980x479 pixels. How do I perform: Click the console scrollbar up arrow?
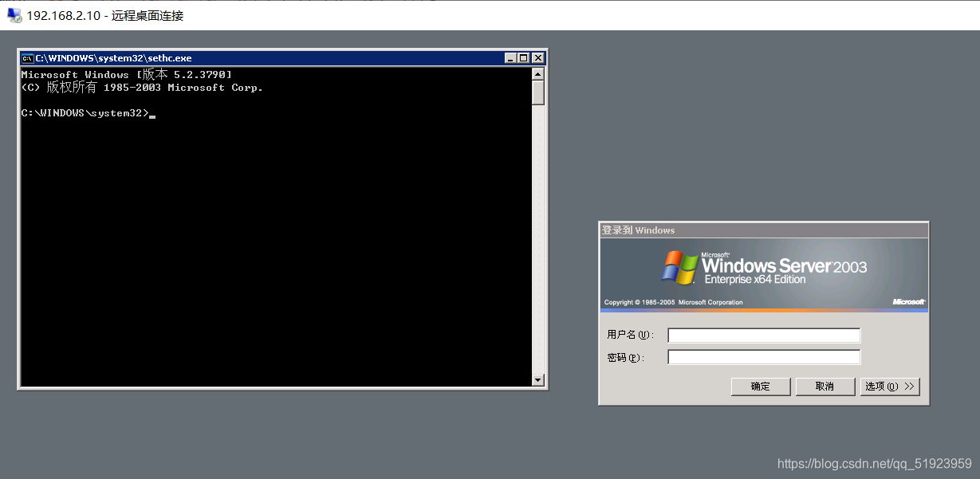point(538,74)
